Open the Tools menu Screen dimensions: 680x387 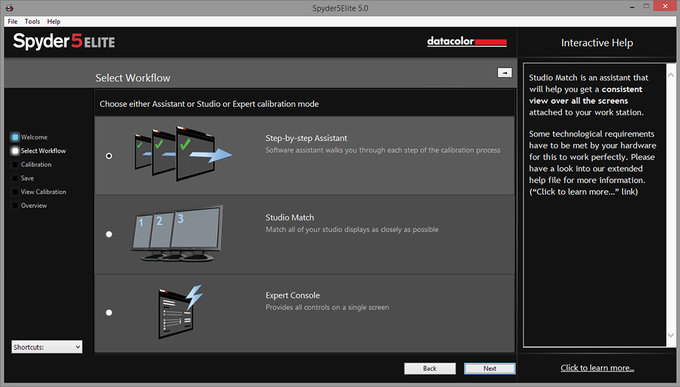(32, 21)
